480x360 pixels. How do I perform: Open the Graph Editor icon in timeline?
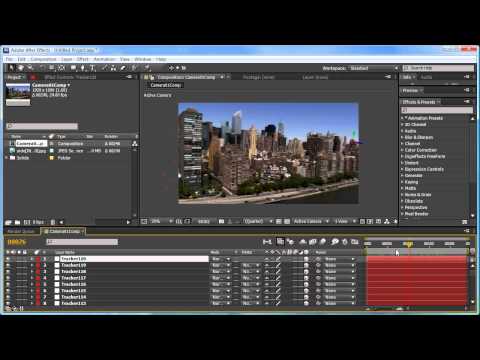(x=355, y=242)
